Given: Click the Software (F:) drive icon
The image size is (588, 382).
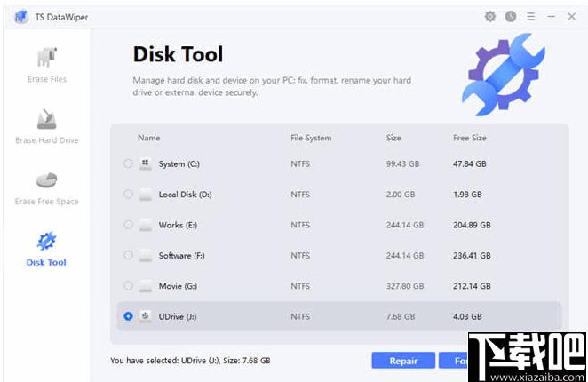Looking at the screenshot, I should (x=146, y=256).
